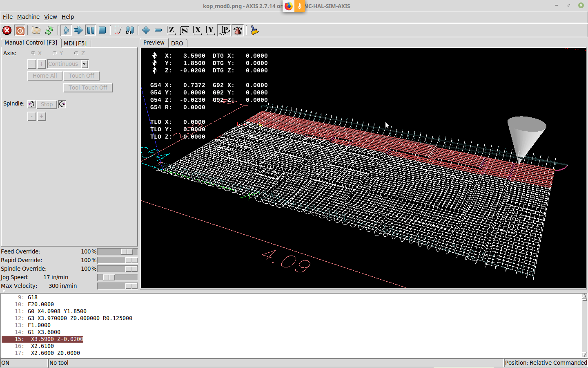Select the Y axis radio button
Image resolution: width=588 pixels, height=368 pixels.
[55, 53]
